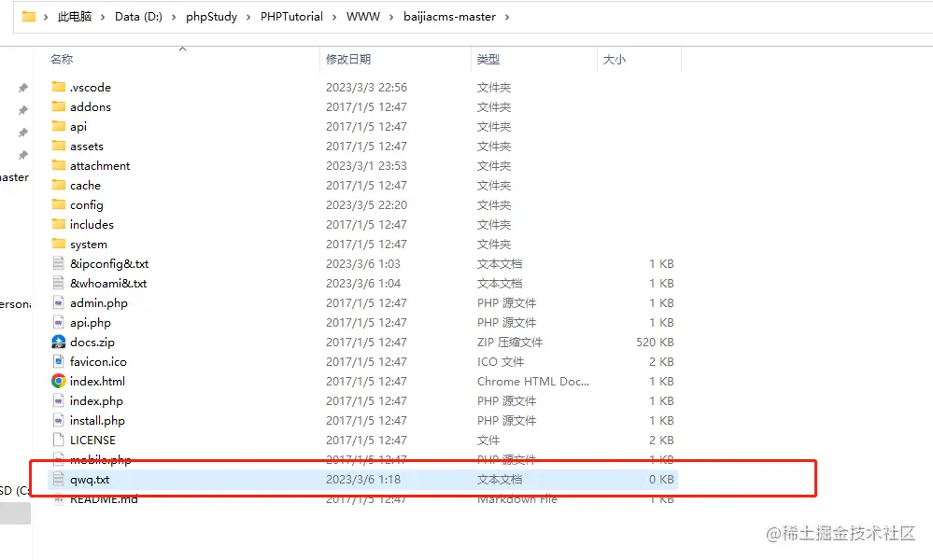Screen dimensions: 933x560
Task: Click the date 2023/3/6 1:18
Action: click(363, 479)
